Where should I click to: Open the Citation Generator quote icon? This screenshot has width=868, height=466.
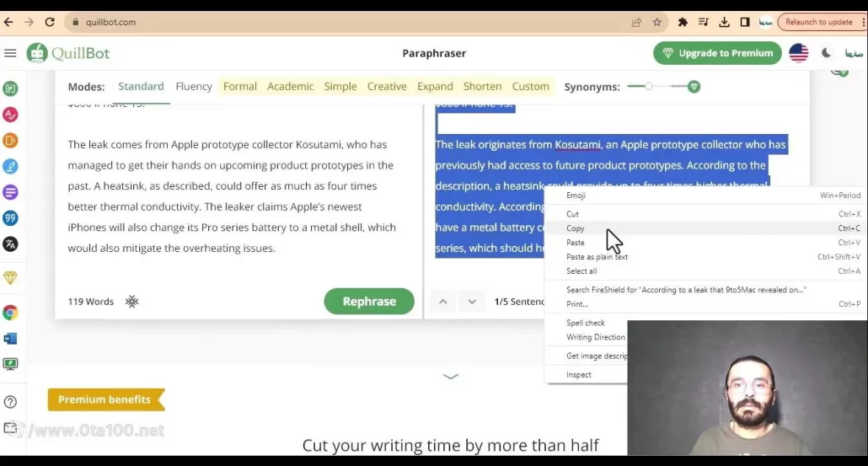(11, 218)
